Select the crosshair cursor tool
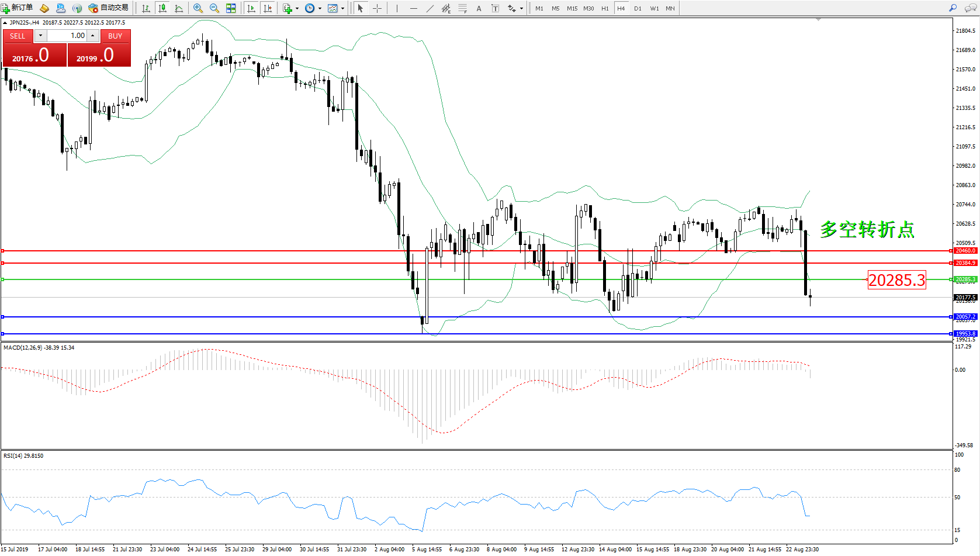This screenshot has height=556, width=980. pos(377,8)
